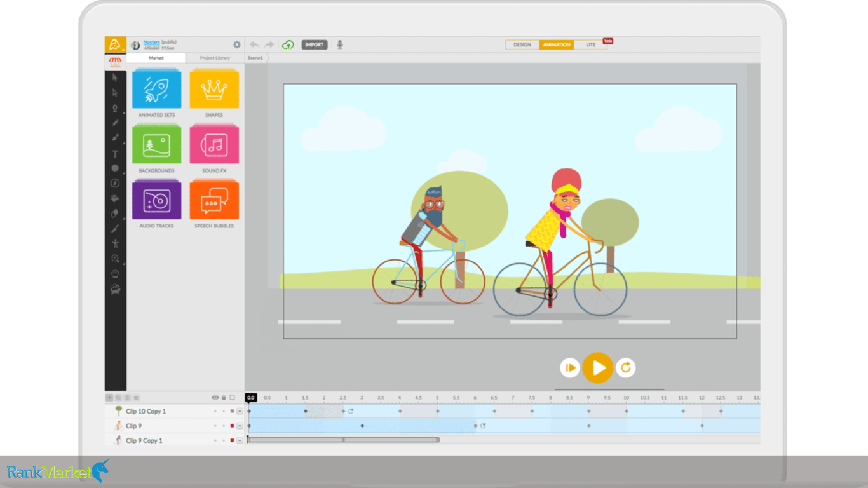Toggle lock dot for Clip 10 Copy 1

click(224, 411)
